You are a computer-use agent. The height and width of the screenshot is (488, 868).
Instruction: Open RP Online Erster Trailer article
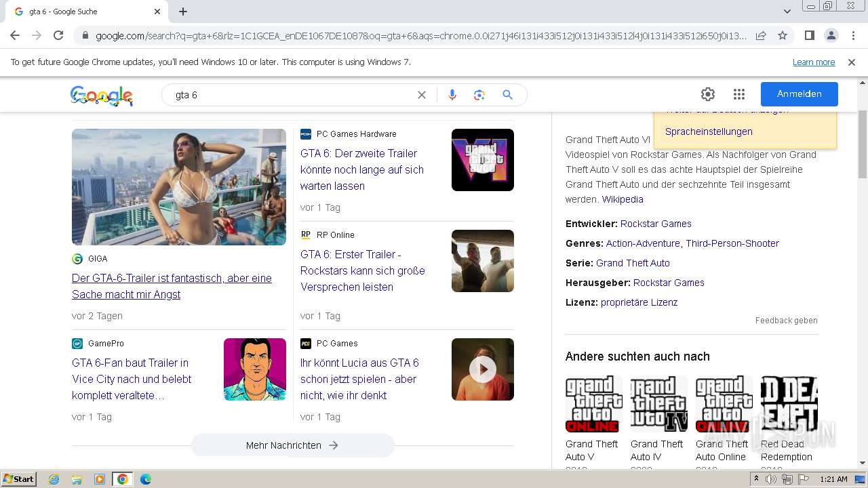363,270
